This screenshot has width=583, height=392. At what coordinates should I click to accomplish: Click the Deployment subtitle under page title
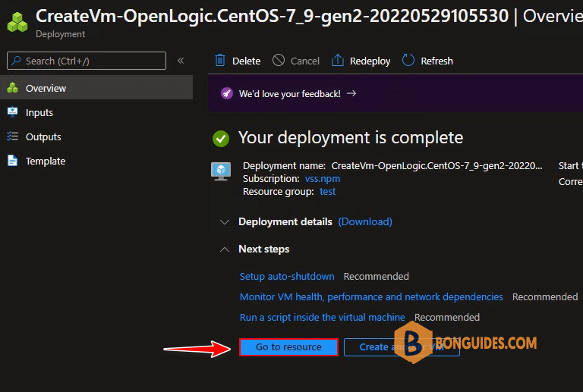coord(60,34)
